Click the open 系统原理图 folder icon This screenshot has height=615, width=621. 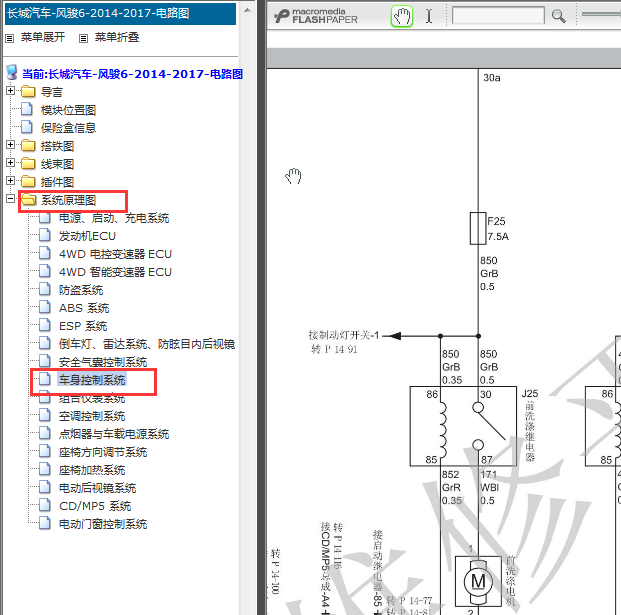[29, 199]
